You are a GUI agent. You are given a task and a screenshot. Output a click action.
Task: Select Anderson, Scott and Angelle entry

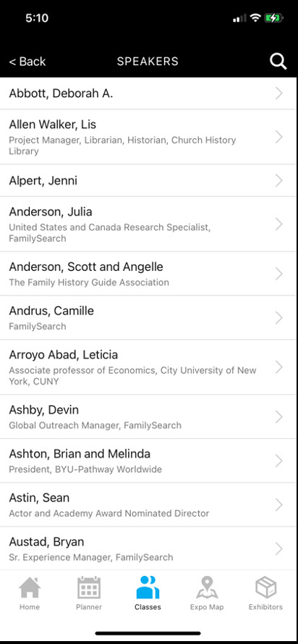pyautogui.click(x=149, y=274)
